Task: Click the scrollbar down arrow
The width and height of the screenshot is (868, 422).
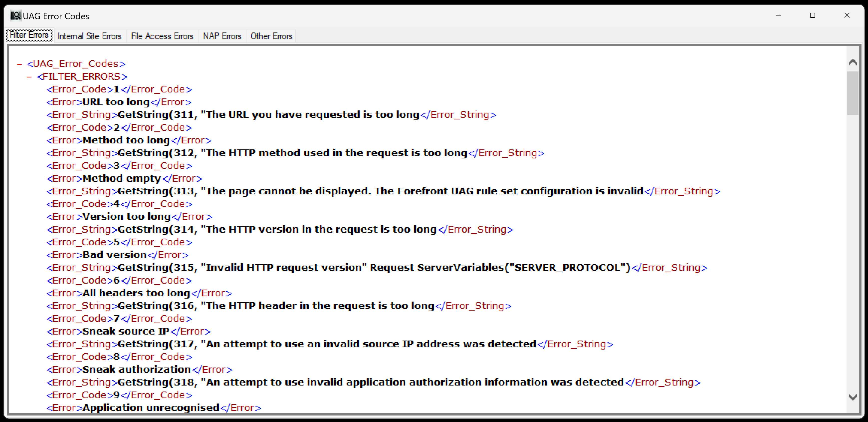Action: point(853,397)
